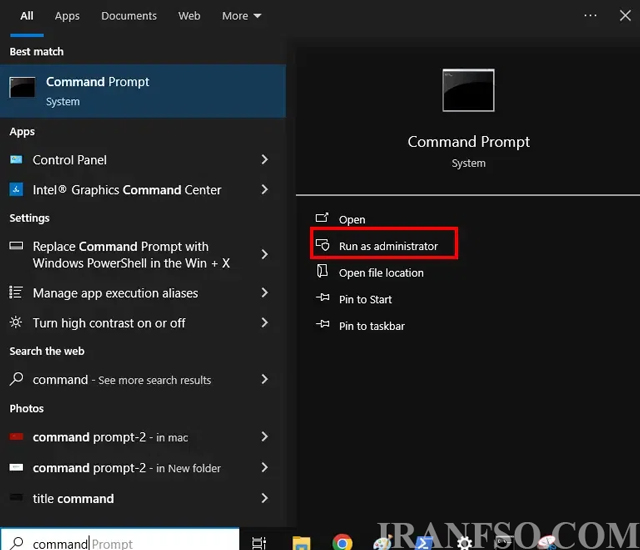Click the Open file location document icon
This screenshot has height=550, width=640.
click(322, 271)
